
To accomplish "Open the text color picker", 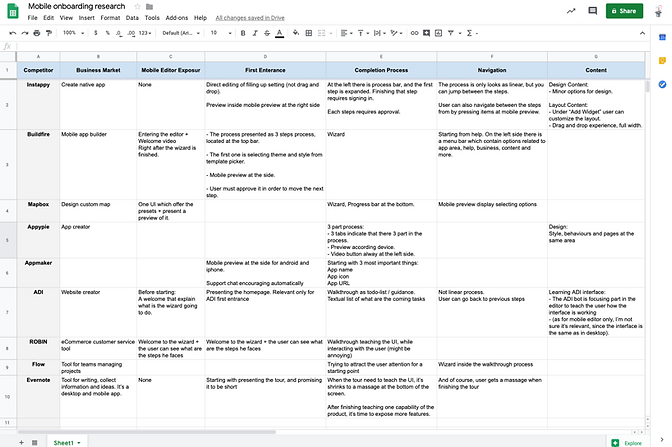I will (x=279, y=33).
